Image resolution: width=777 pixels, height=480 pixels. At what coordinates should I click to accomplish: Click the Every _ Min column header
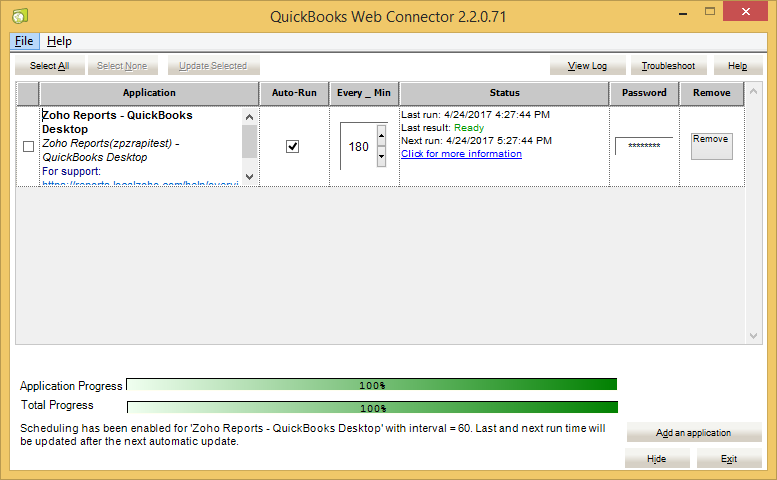pos(364,93)
